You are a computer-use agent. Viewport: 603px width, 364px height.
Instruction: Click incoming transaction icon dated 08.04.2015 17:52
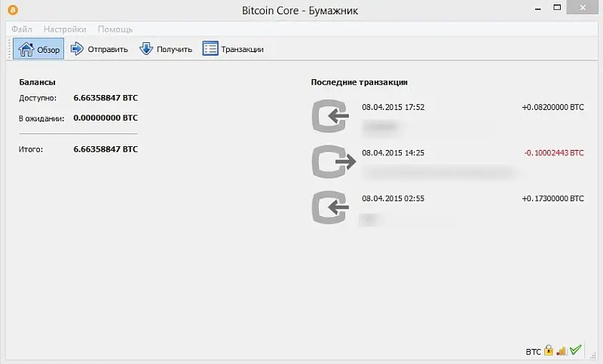click(x=330, y=116)
